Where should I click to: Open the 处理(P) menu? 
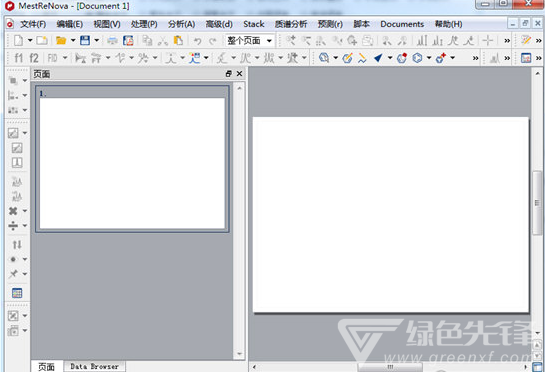144,24
